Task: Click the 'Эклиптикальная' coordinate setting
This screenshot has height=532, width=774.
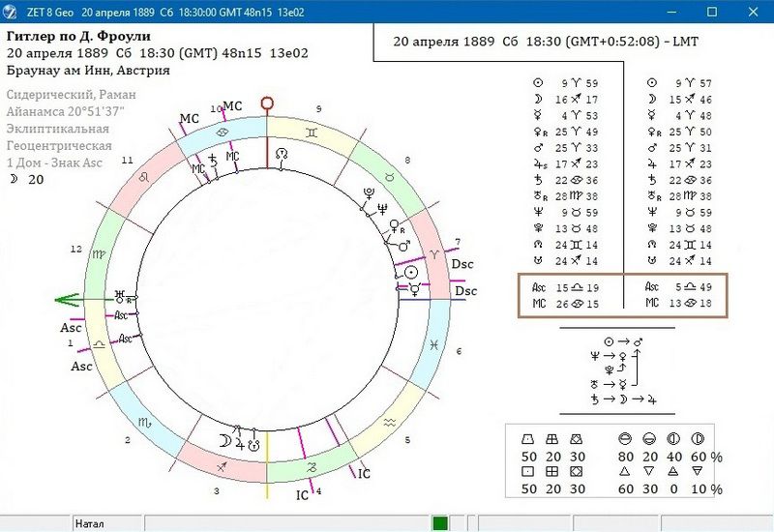Action: (58, 129)
